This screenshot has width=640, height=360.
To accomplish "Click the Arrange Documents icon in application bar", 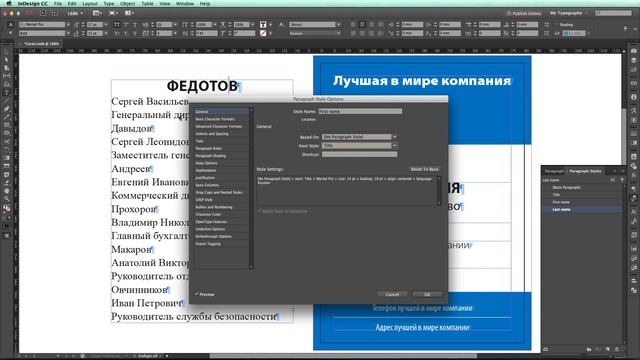I will 129,13.
